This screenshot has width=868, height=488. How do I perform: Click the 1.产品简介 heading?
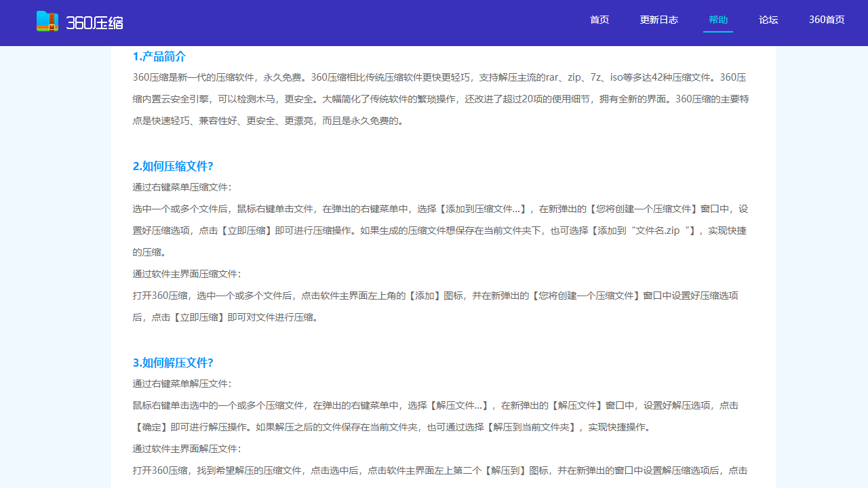158,56
